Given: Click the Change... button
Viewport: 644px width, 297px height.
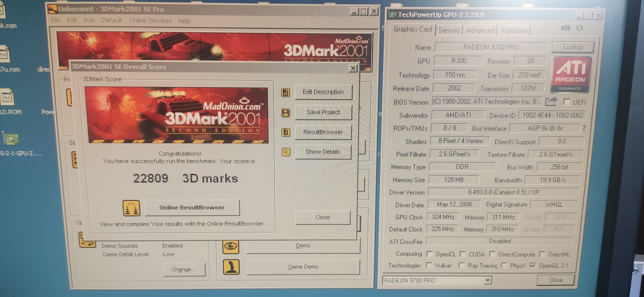Looking at the screenshot, I should coord(184,269).
